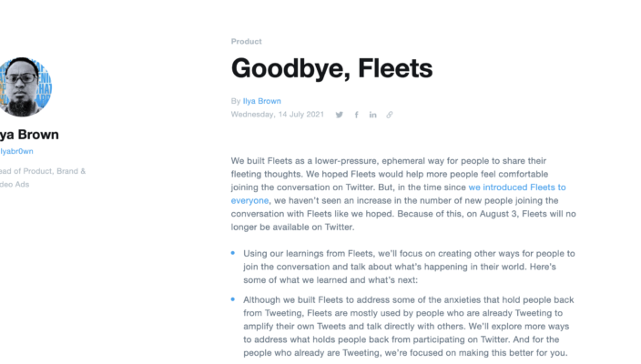Click the 'By' label before the author name
Screen dimensions: 641x364
coord(236,101)
